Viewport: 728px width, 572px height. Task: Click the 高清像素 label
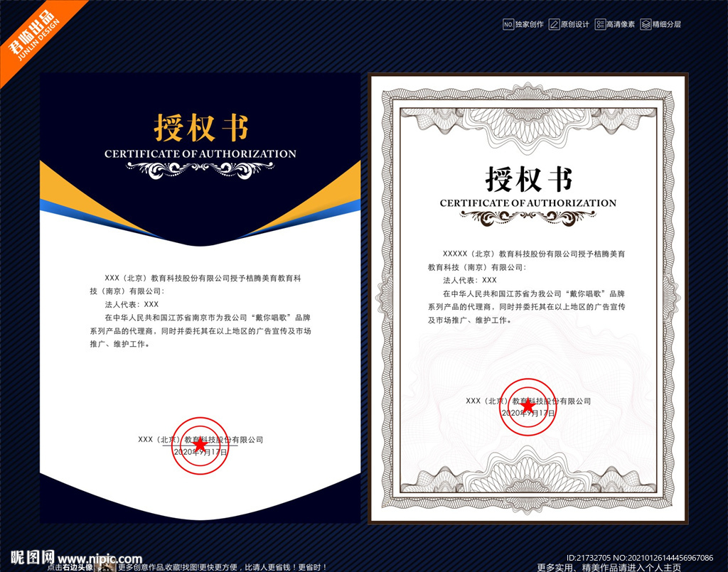(x=621, y=25)
